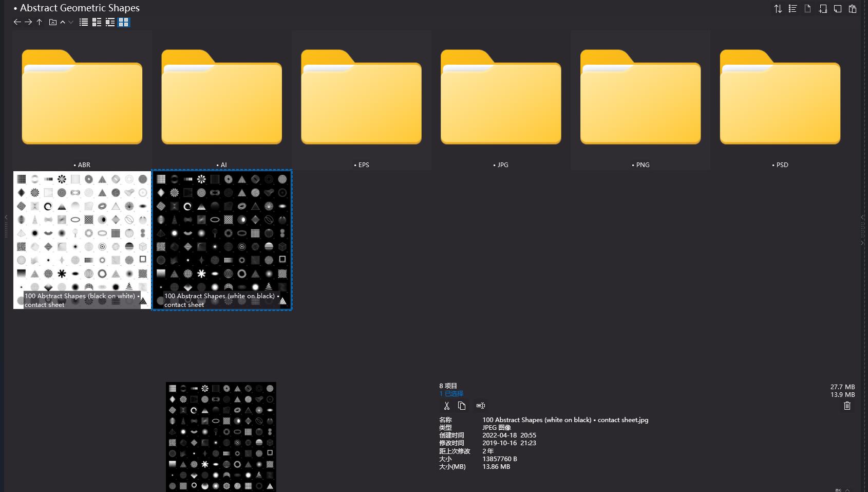Switch to plain list view
The height and width of the screenshot is (492, 868).
[84, 22]
